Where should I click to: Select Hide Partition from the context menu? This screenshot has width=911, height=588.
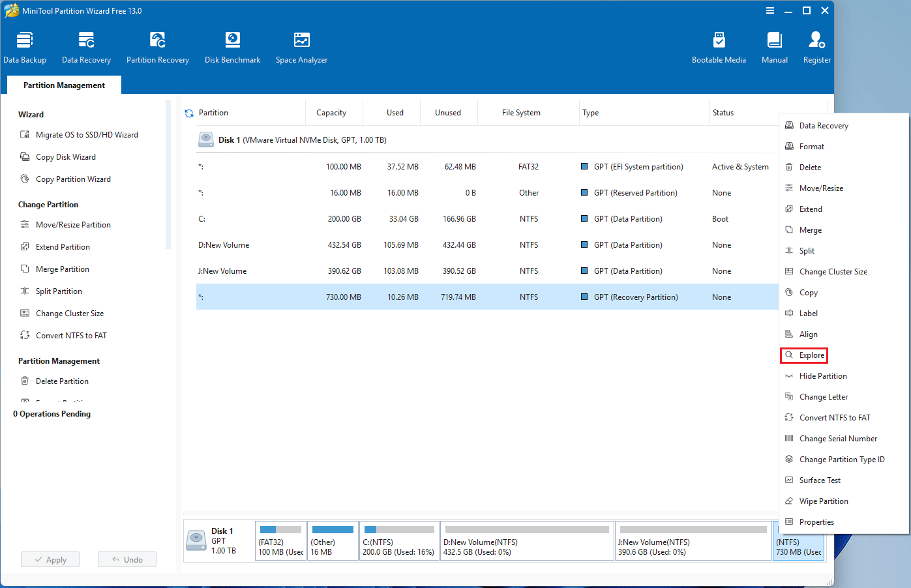(x=820, y=375)
